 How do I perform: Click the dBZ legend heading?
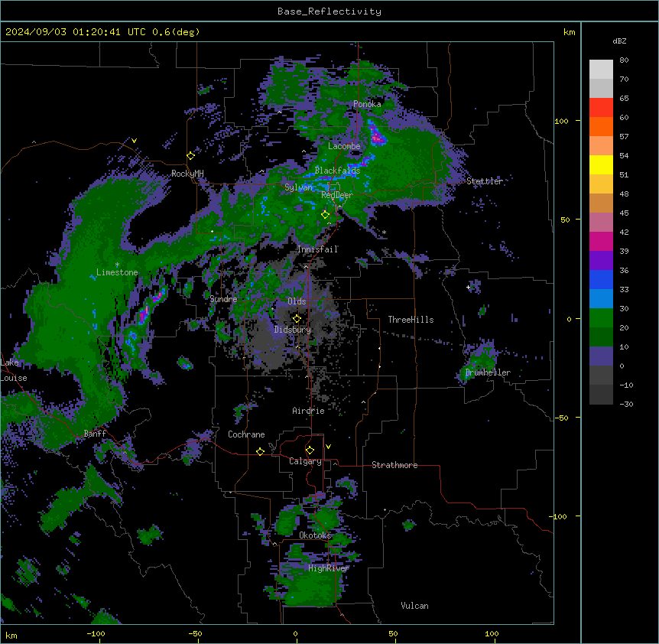619,41
